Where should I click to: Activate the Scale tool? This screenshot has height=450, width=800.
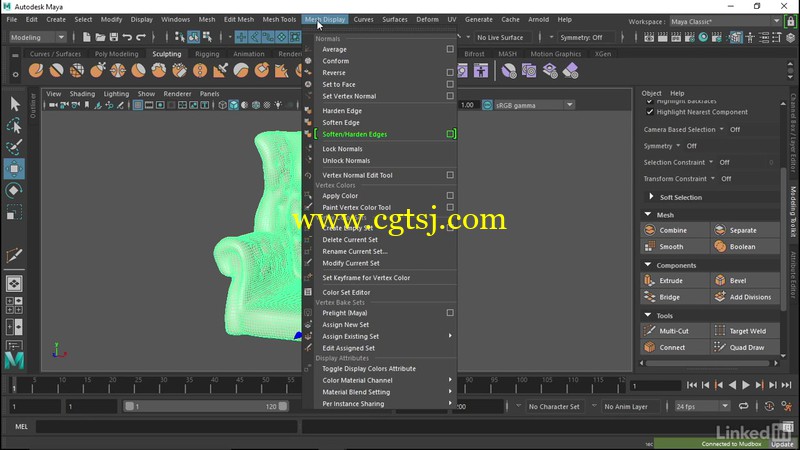click(x=14, y=212)
